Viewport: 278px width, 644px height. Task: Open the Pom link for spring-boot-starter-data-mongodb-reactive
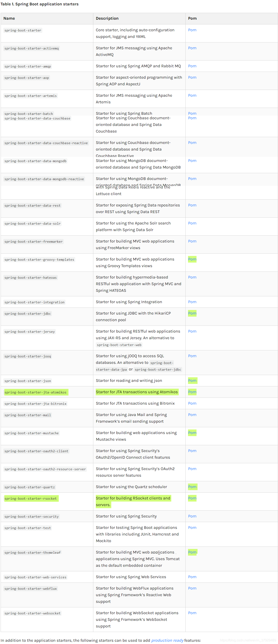[x=192, y=179]
